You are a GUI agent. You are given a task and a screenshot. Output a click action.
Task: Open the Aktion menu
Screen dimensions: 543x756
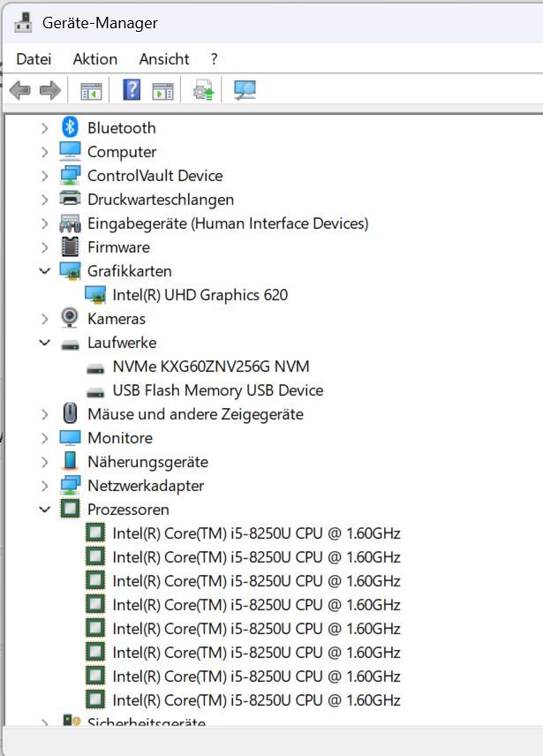95,59
